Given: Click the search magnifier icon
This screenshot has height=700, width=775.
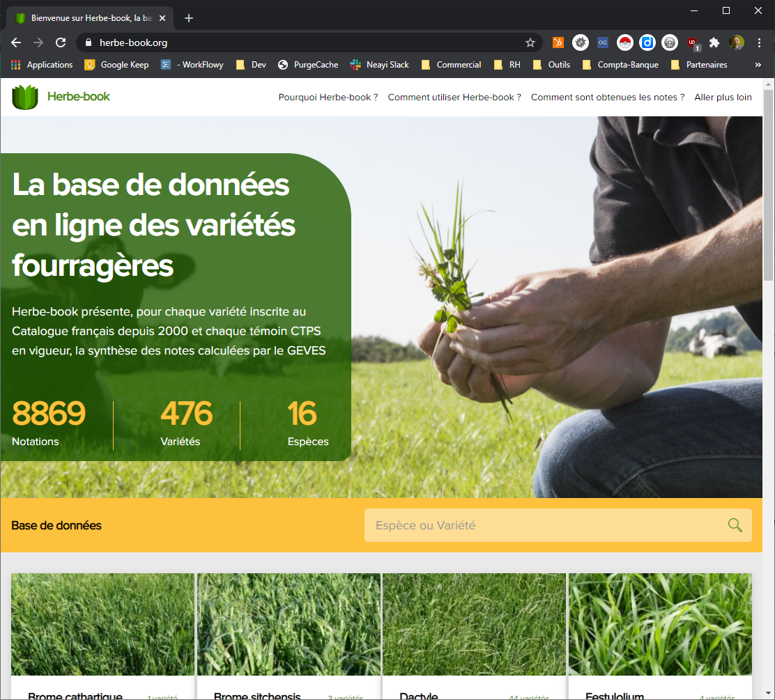Looking at the screenshot, I should pos(735,525).
